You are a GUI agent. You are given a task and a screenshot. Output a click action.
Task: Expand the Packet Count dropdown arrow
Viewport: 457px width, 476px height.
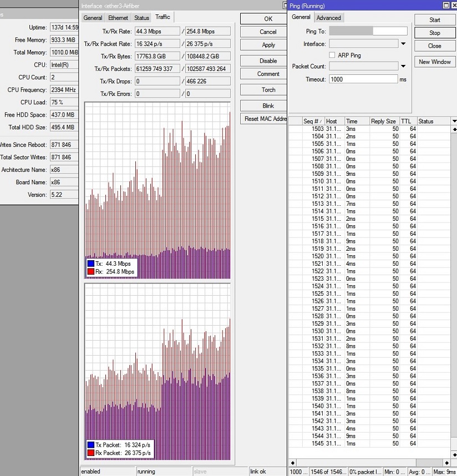point(403,66)
